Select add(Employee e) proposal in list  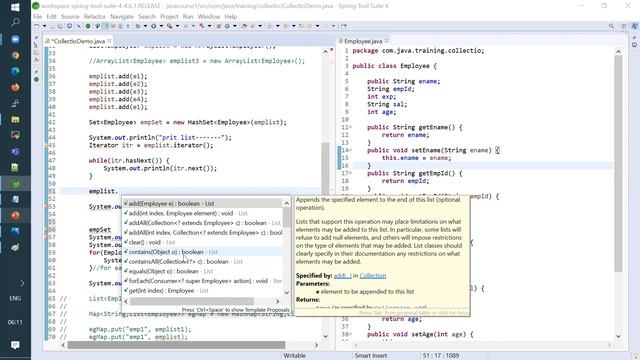click(x=202, y=203)
